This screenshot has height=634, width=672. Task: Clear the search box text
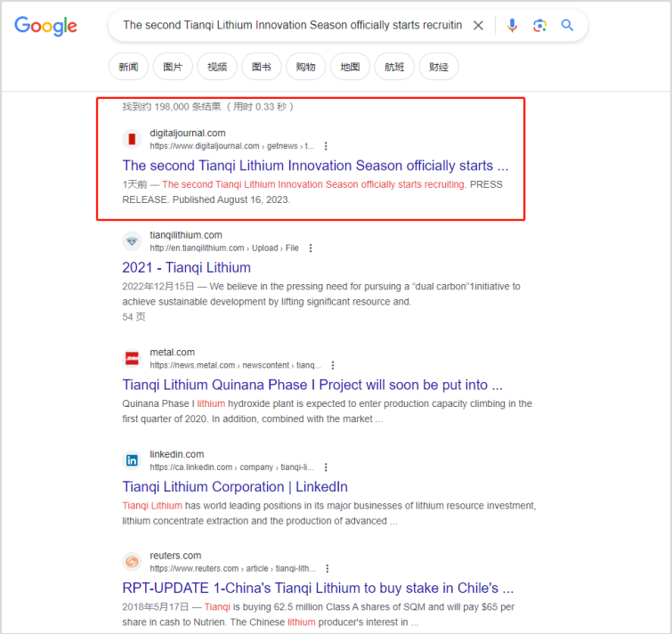[478, 26]
